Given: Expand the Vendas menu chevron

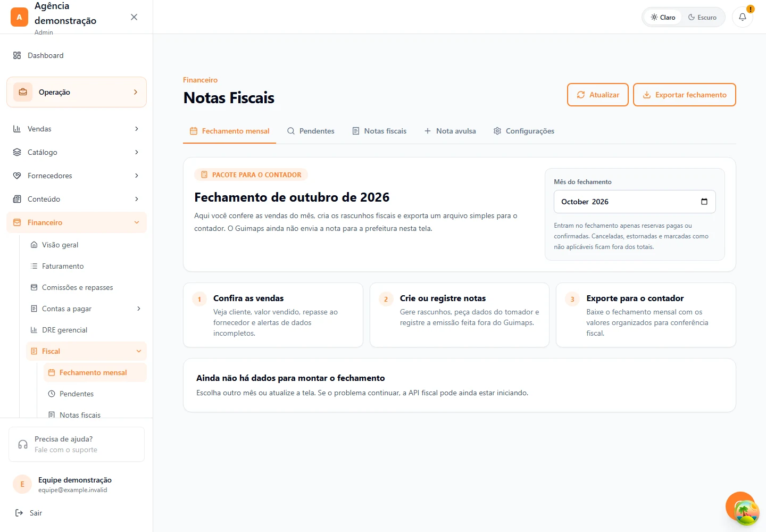Looking at the screenshot, I should [x=137, y=129].
